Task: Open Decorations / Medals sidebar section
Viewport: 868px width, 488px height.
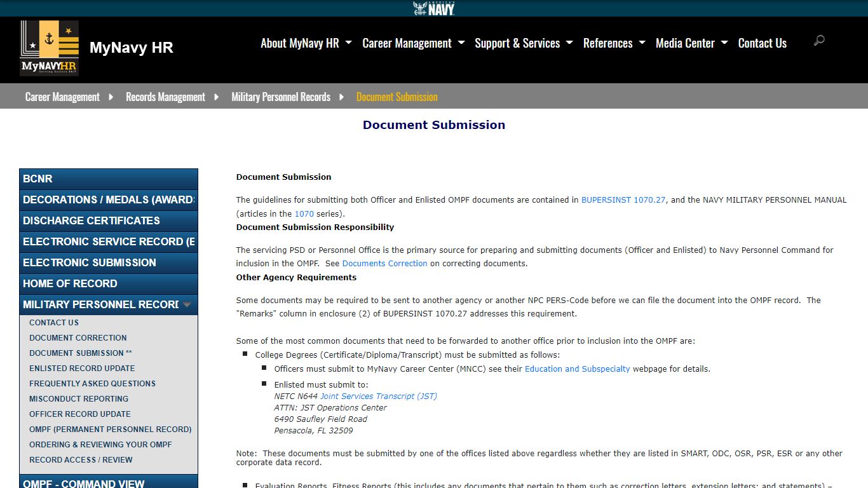Action: click(x=109, y=200)
